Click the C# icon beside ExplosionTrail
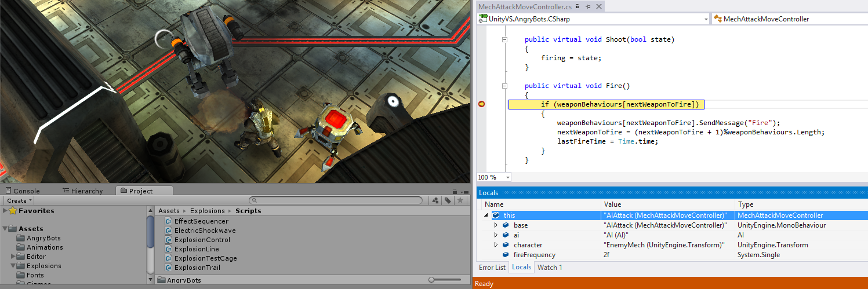Viewport: 868px width, 289px height. [169, 268]
